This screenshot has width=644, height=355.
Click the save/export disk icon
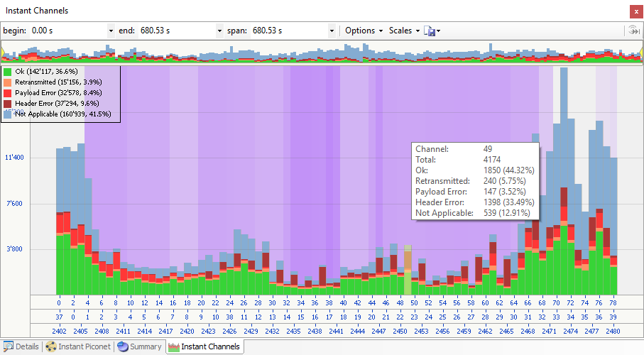tap(430, 31)
